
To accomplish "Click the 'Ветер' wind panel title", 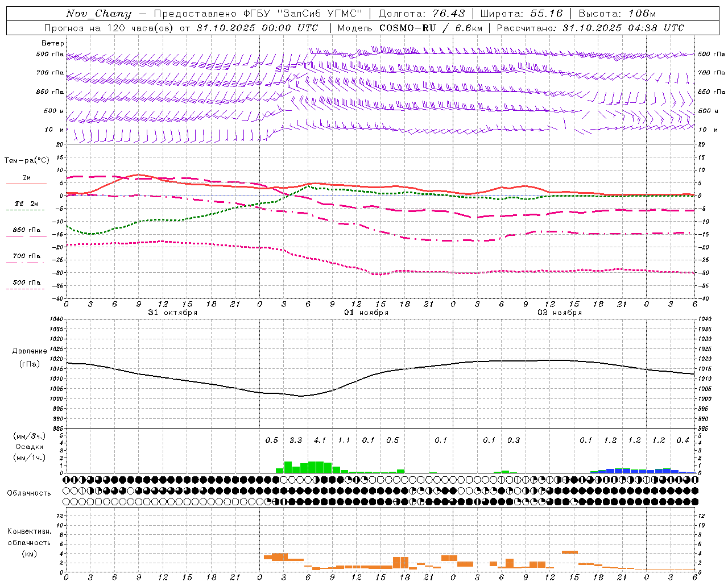I will click(x=53, y=43).
